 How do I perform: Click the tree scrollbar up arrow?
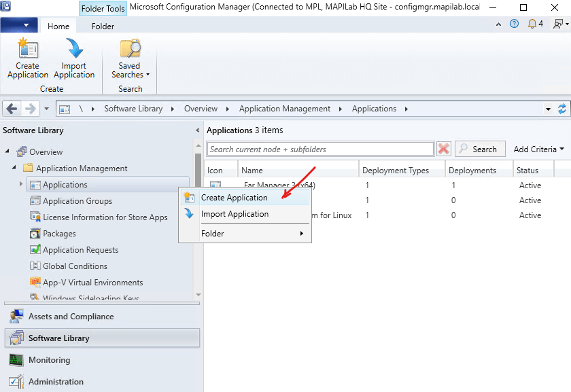coord(198,145)
